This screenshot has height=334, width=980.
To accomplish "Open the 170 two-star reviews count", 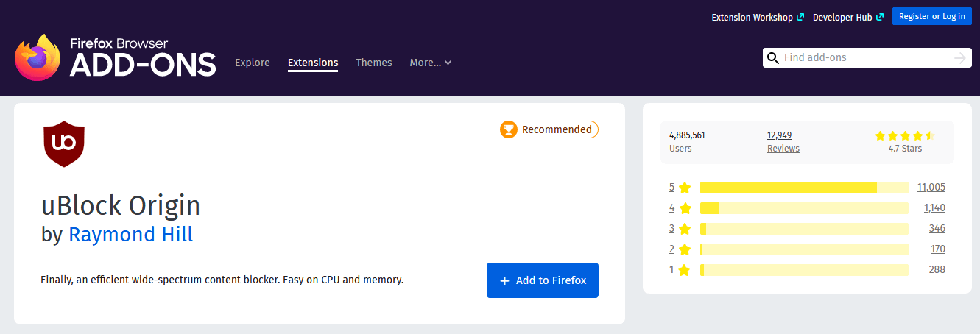I will coord(938,249).
